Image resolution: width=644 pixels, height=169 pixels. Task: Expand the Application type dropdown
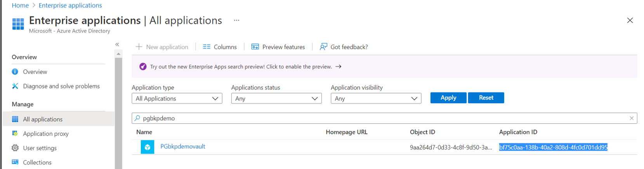[x=177, y=98]
